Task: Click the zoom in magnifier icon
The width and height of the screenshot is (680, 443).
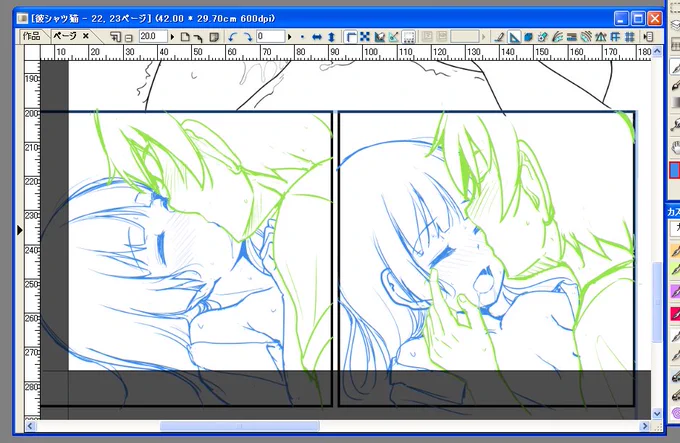Action: coord(115,37)
